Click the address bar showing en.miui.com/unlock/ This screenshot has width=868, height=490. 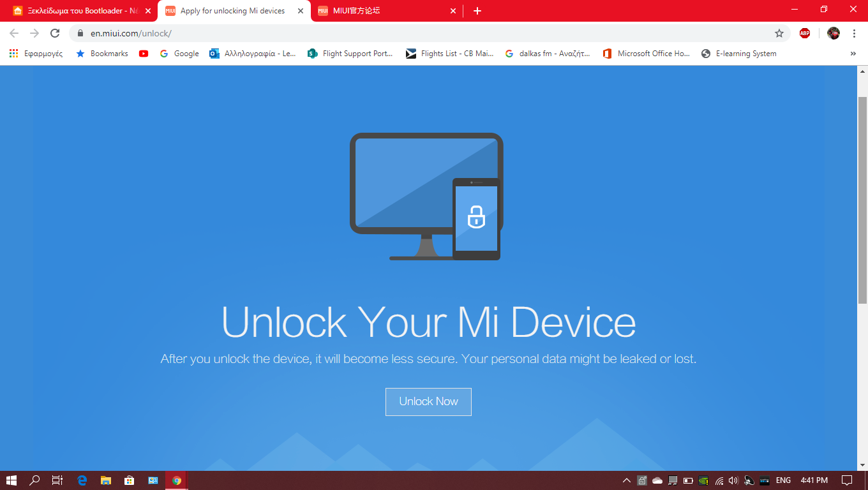tap(429, 33)
